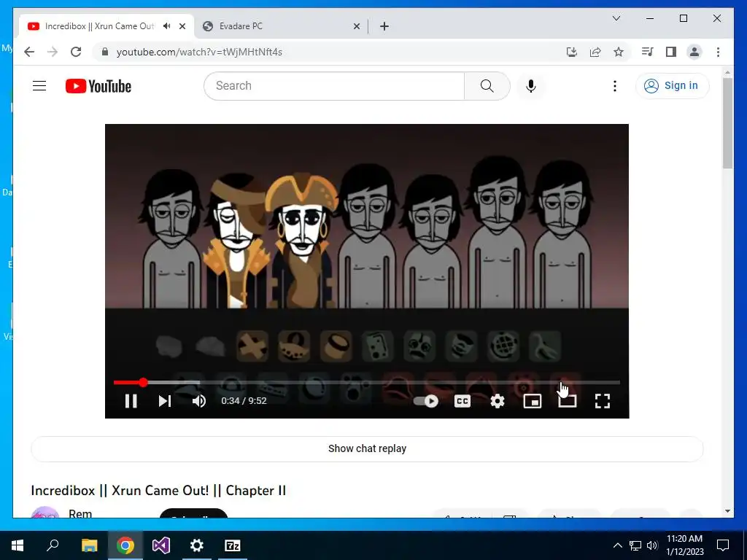Mute the video volume

point(199,401)
